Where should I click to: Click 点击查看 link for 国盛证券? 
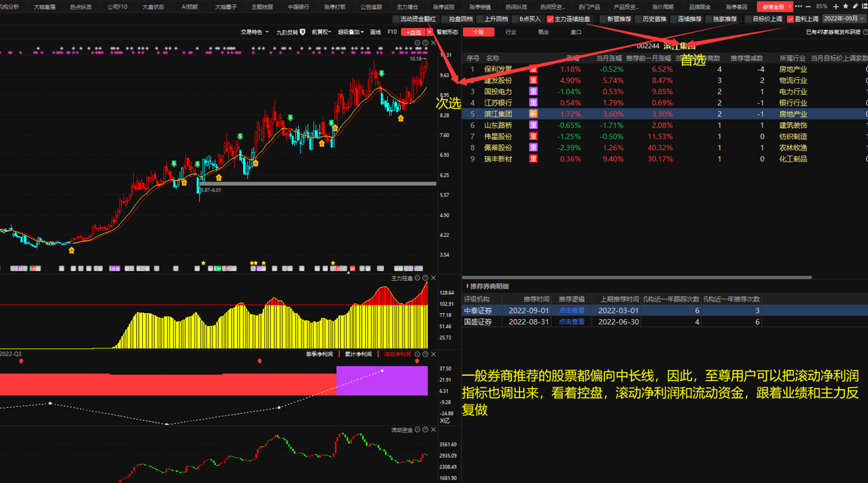coord(571,322)
